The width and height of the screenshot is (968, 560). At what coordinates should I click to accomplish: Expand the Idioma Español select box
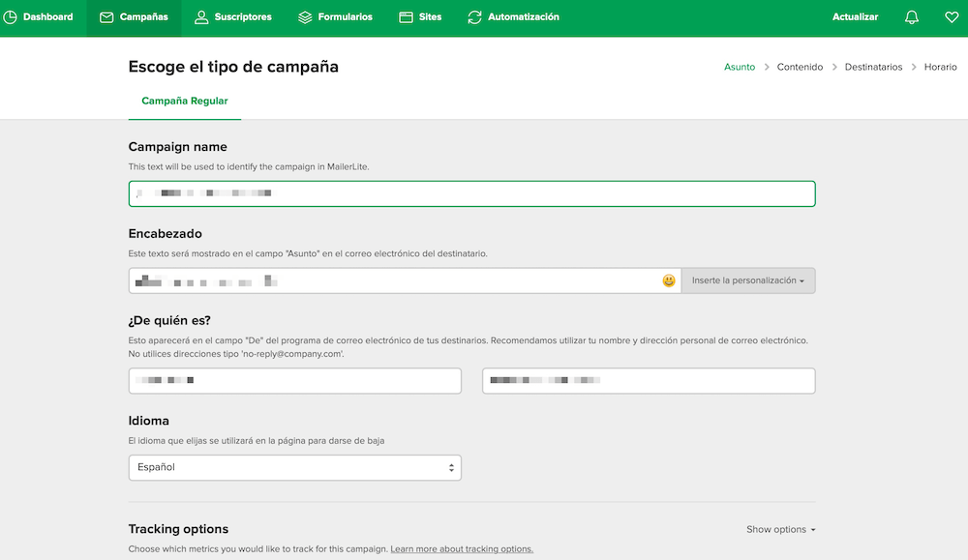[294, 467]
